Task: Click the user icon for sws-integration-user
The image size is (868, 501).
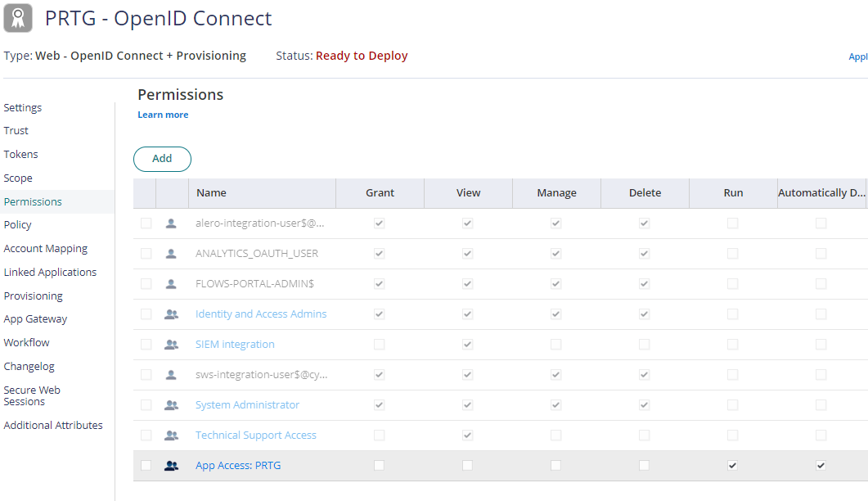Action: (x=171, y=374)
